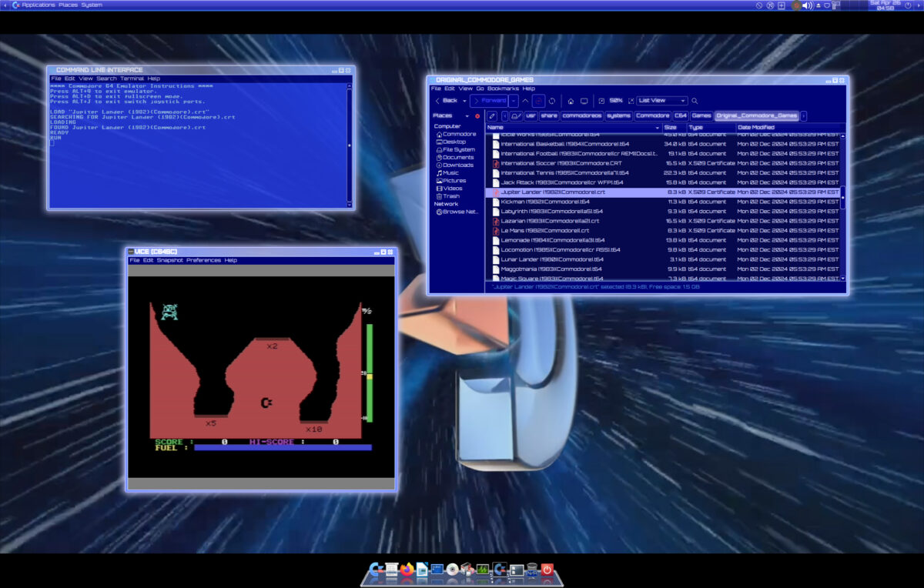Open the Commodore emulator icon in the dock
The image size is (924, 588).
coord(499,570)
